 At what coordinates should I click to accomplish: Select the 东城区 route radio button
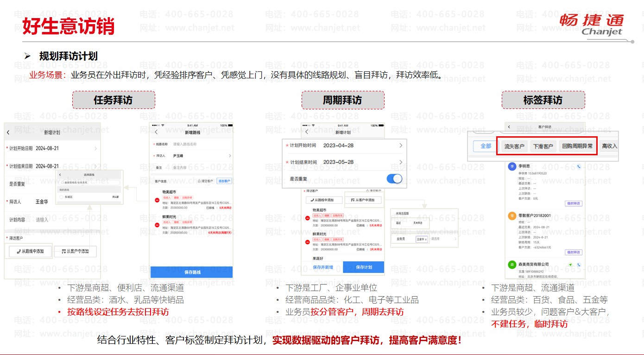(61, 197)
